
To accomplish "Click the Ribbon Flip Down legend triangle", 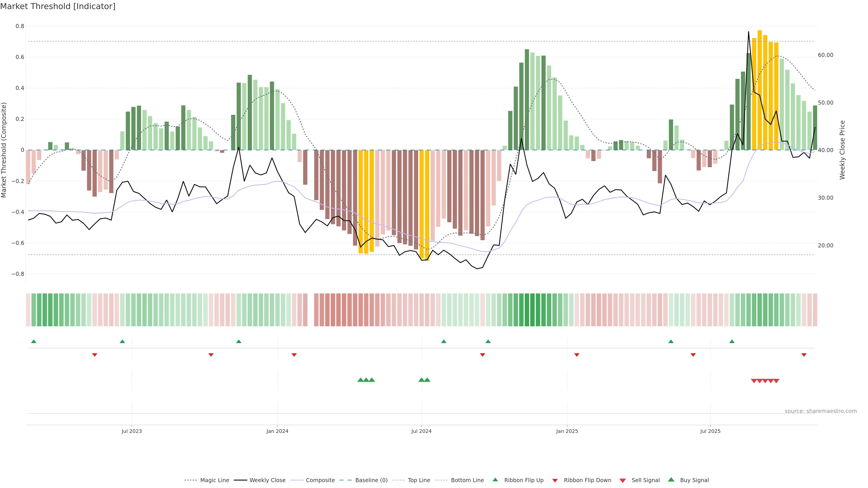I will [555, 481].
